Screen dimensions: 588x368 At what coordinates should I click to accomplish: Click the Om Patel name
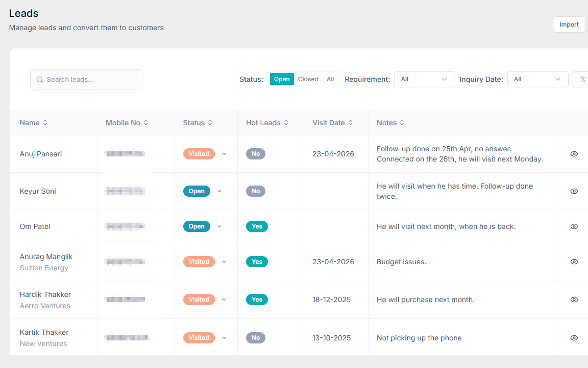pos(35,226)
